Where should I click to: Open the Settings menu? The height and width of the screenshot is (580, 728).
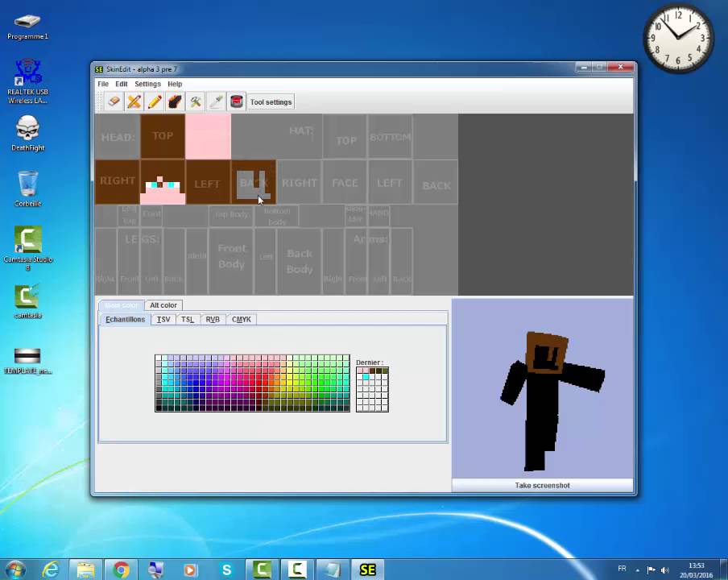[x=147, y=84]
